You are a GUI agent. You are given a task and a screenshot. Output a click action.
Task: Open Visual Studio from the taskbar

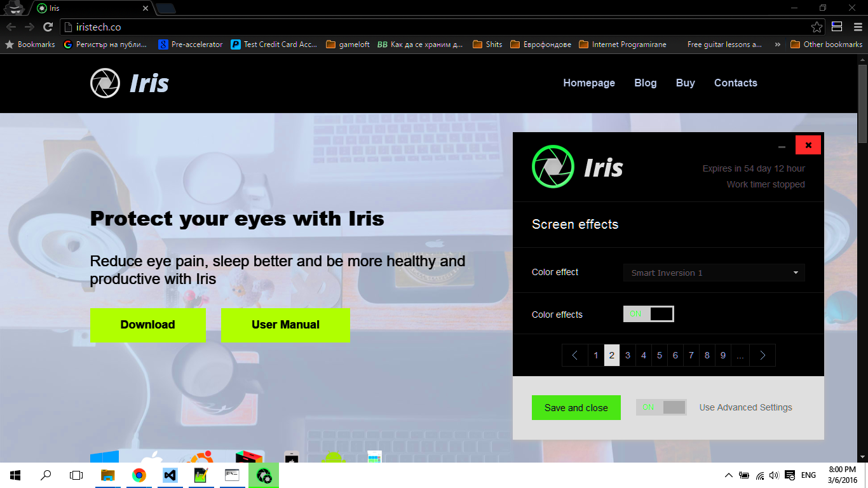coord(170,475)
